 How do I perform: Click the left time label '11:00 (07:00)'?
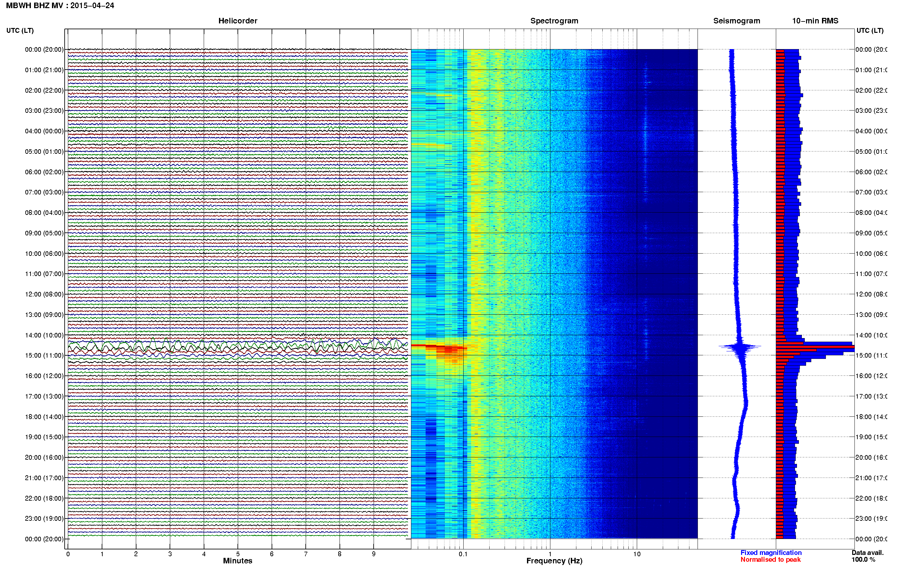[x=44, y=274]
